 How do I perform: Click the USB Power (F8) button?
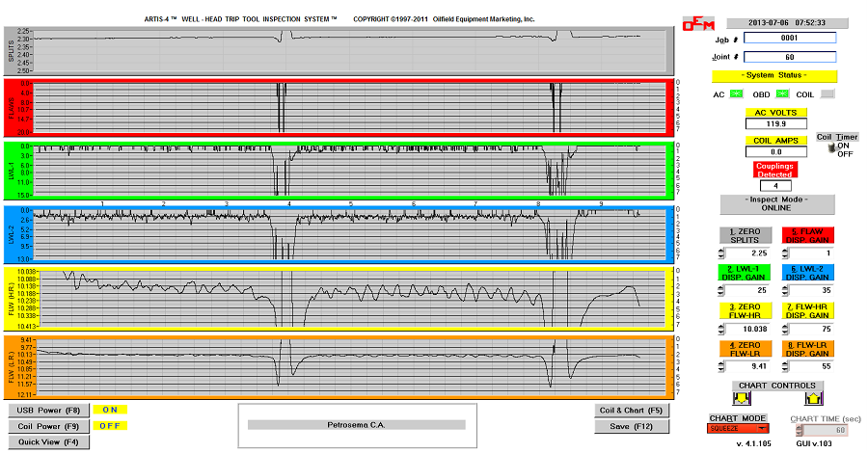coord(49,411)
